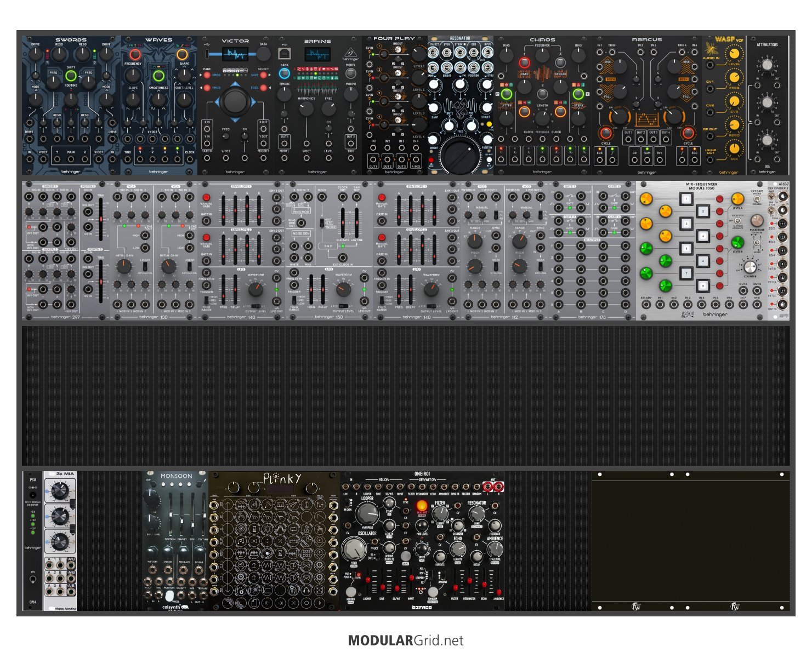Click CLK RATE slider on module 150
The height and width of the screenshot is (652, 812).
click(343, 222)
